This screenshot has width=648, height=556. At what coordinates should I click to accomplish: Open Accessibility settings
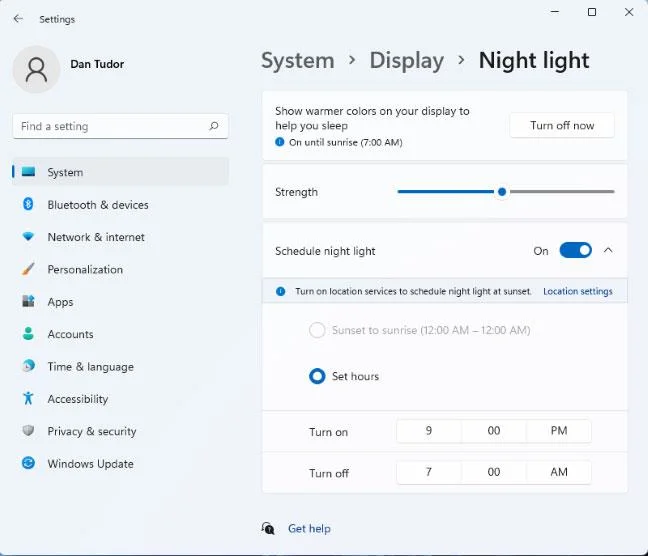(x=120, y=399)
